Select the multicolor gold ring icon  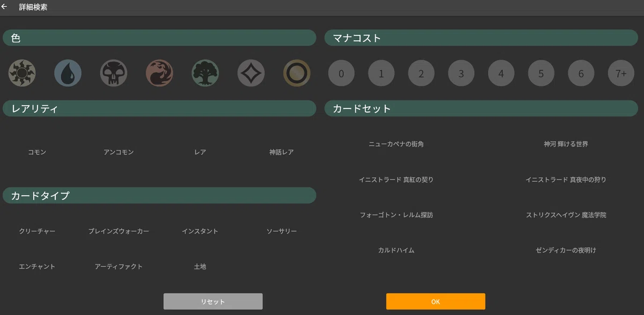(x=297, y=73)
